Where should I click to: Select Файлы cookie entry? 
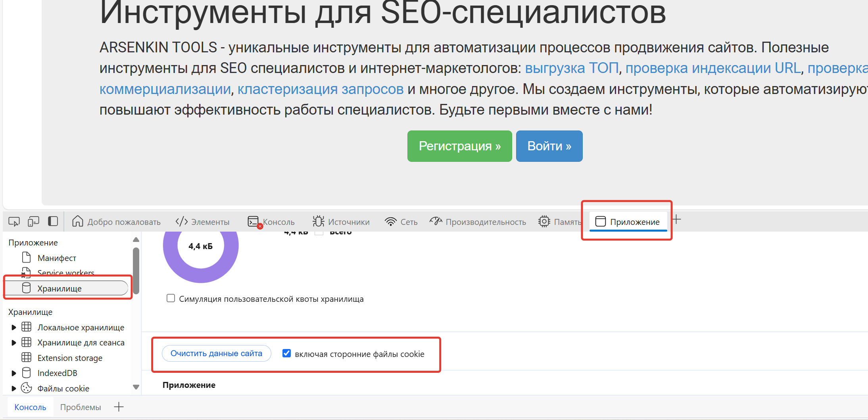click(x=63, y=389)
